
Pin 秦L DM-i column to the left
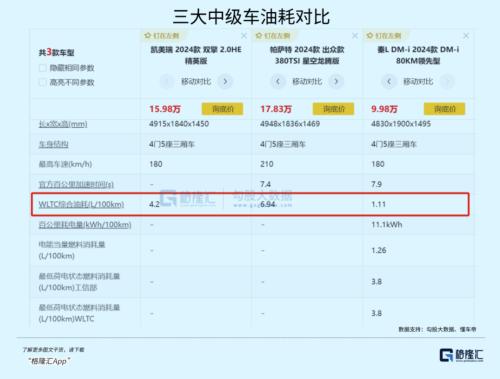[384, 36]
